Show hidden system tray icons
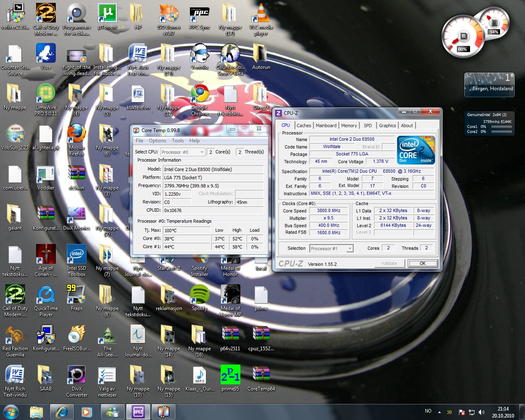 tap(439, 412)
